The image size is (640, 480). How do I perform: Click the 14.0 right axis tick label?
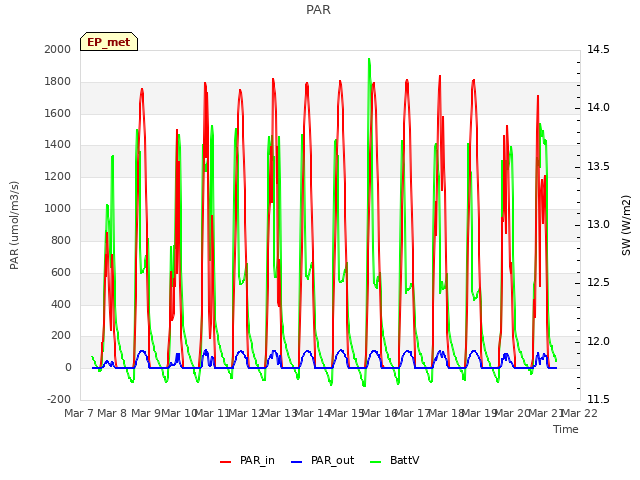(598, 107)
